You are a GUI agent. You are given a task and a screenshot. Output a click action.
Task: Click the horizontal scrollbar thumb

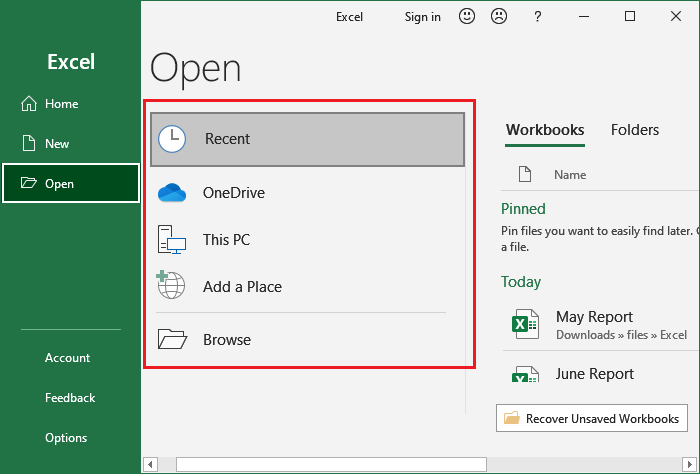331,465
